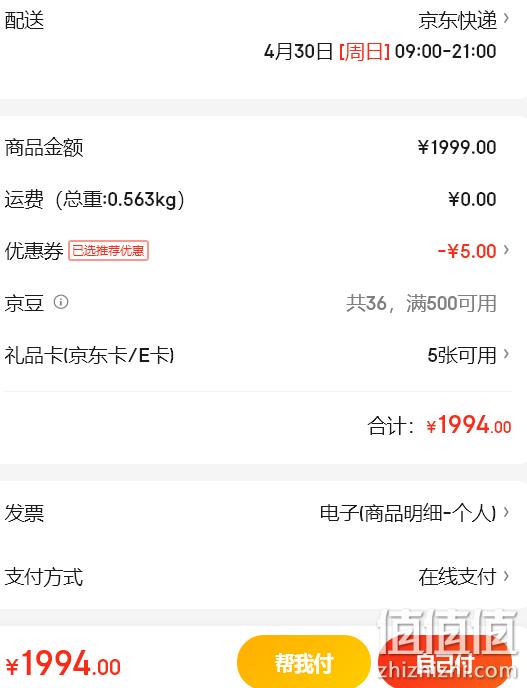Open invoice settings chevron arrow
Screen dimensions: 527x688
pyautogui.click(x=506, y=512)
